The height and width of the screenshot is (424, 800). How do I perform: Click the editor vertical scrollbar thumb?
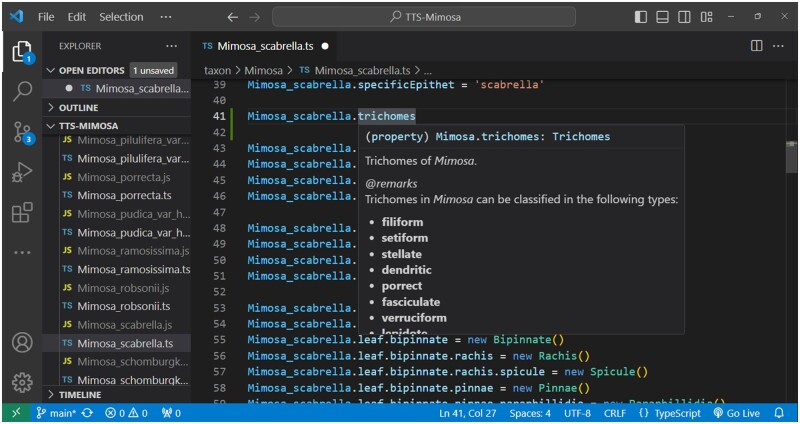pyautogui.click(x=791, y=157)
